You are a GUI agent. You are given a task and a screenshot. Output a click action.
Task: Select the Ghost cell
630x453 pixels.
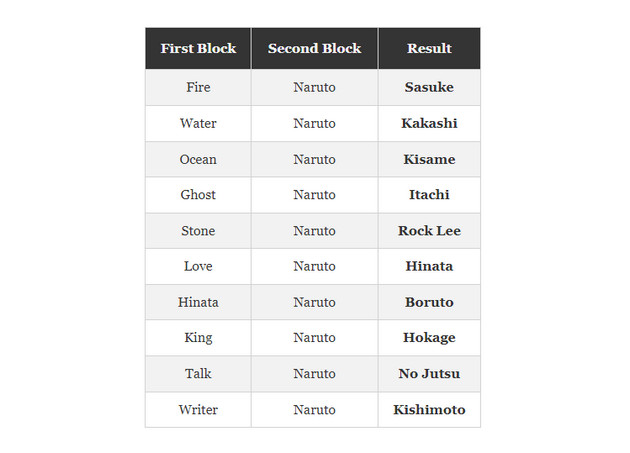click(198, 194)
